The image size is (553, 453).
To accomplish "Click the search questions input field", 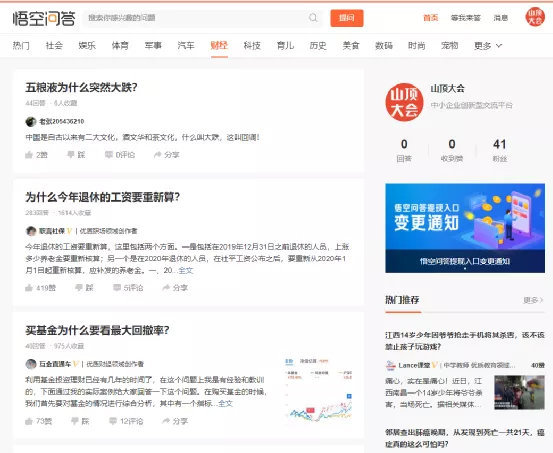I will pyautogui.click(x=196, y=18).
